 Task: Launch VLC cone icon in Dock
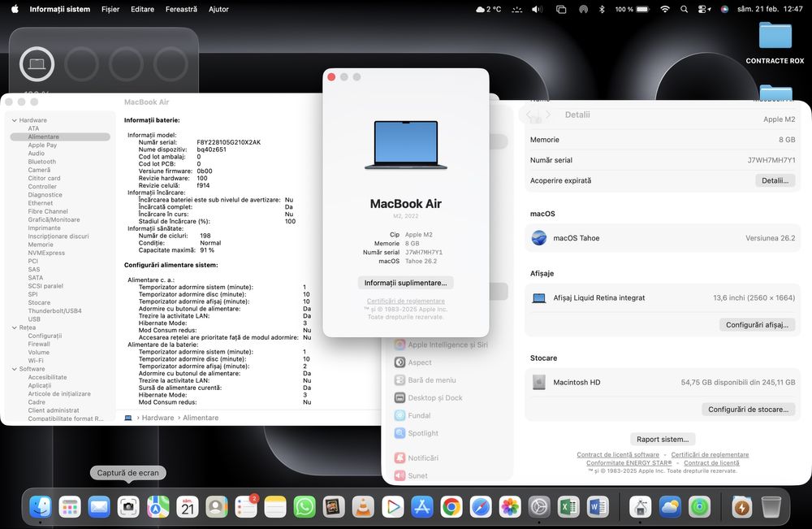[364, 507]
